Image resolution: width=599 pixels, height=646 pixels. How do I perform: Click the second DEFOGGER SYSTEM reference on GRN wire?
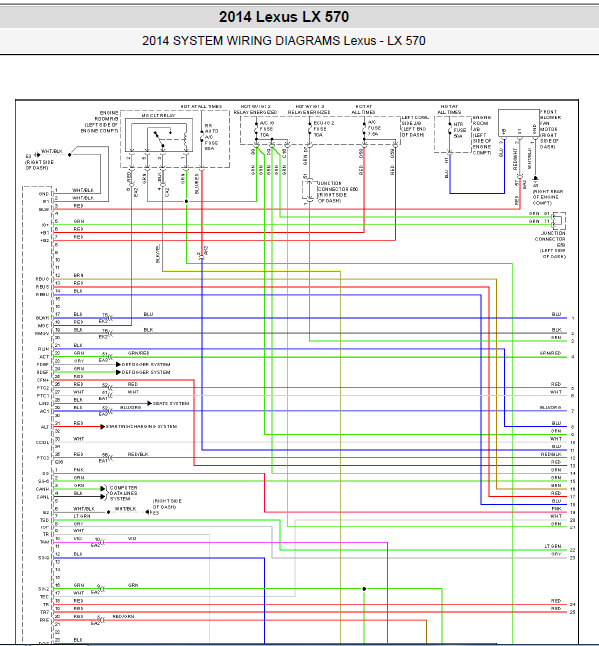click(x=146, y=372)
